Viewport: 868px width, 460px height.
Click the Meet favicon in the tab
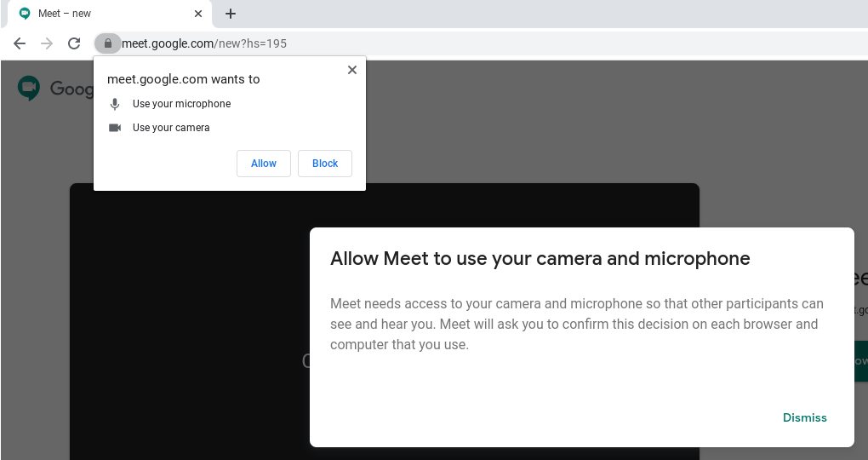25,14
